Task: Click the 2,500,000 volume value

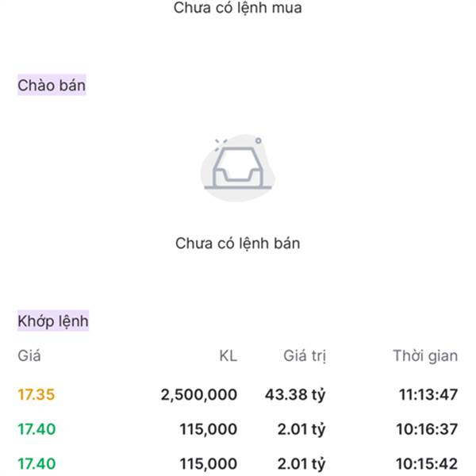Action: tap(198, 394)
